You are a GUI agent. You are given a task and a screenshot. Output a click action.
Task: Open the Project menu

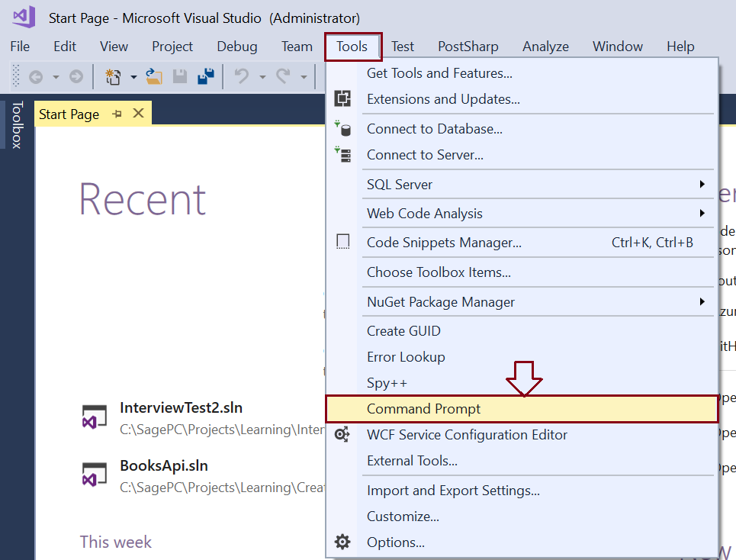[172, 47]
